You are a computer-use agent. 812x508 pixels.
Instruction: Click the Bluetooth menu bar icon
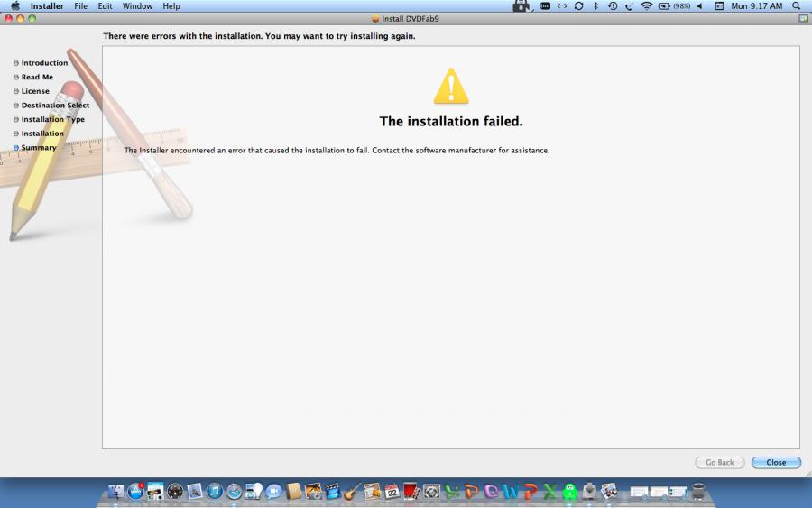point(595,5)
